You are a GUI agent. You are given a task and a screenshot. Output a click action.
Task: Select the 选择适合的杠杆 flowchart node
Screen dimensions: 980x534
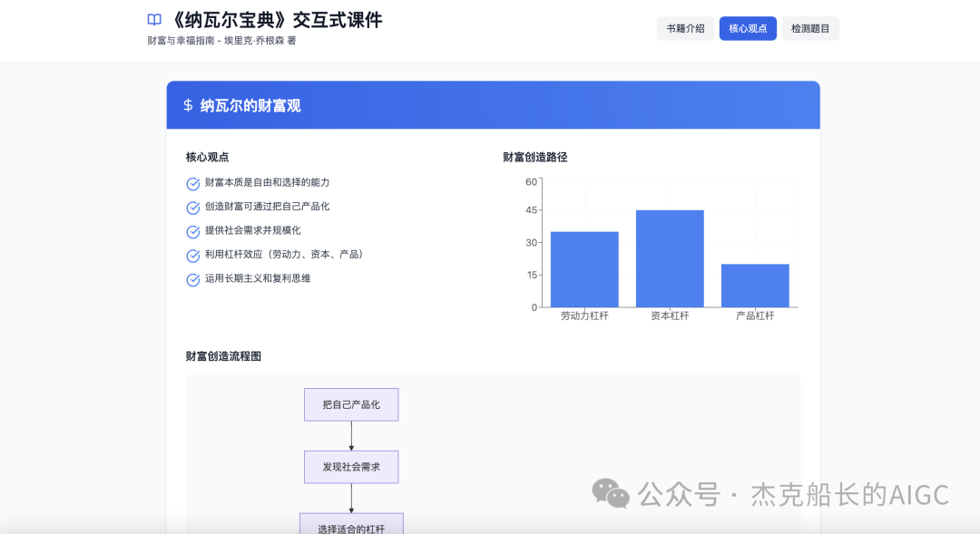351,523
